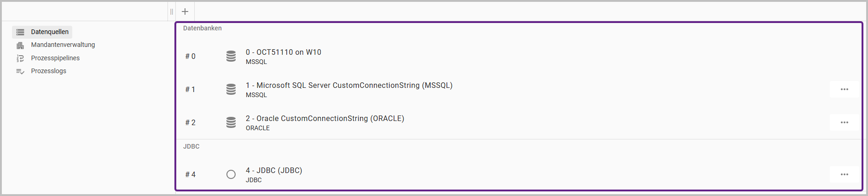Select 2 - Oracle CustomConnectionString datasource
The image size is (868, 196).
(x=325, y=119)
